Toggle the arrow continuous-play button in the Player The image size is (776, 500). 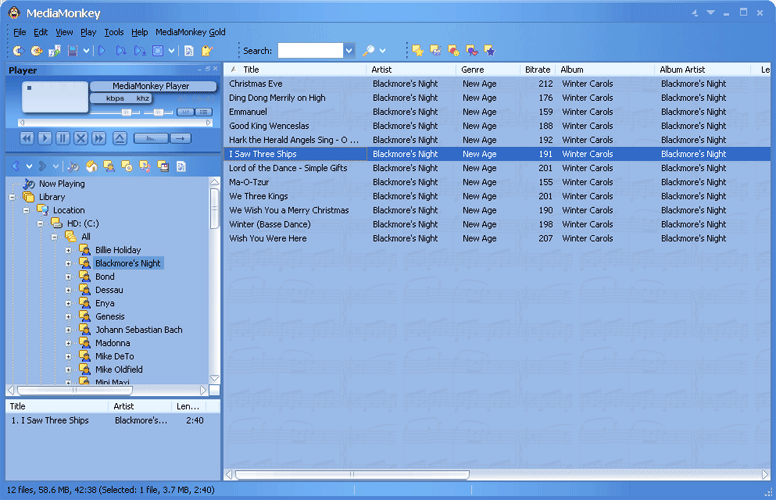point(181,138)
